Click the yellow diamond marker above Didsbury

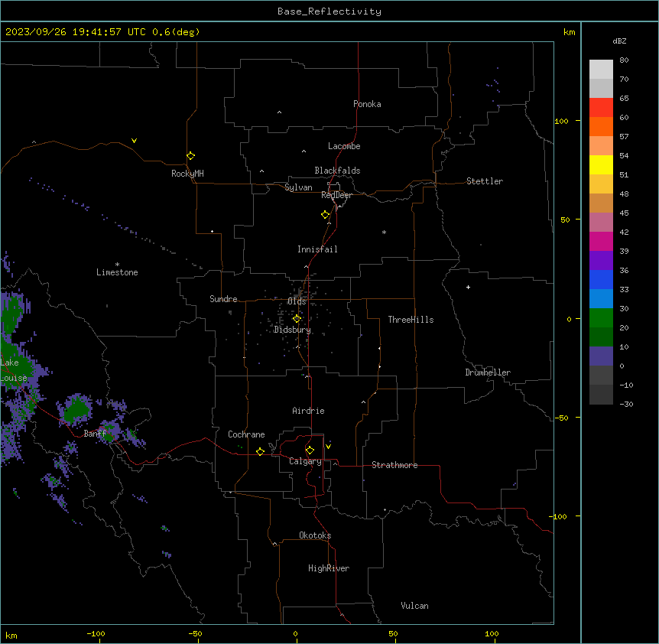point(297,319)
